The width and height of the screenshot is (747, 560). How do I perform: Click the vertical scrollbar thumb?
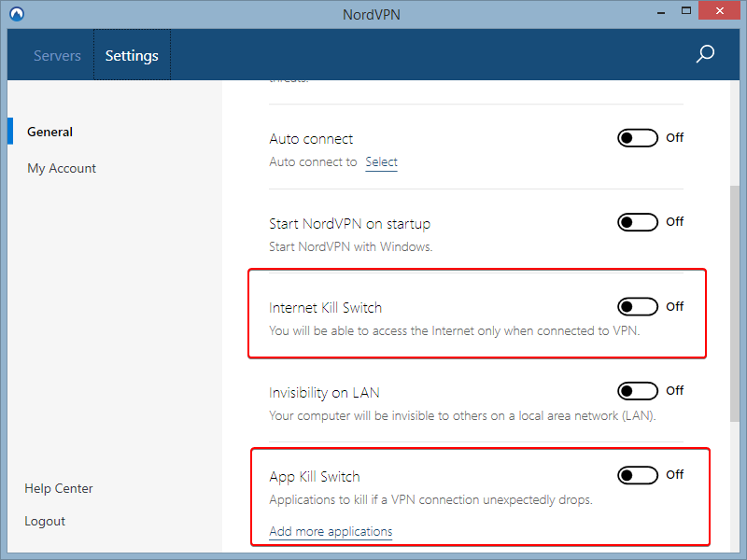(734, 303)
